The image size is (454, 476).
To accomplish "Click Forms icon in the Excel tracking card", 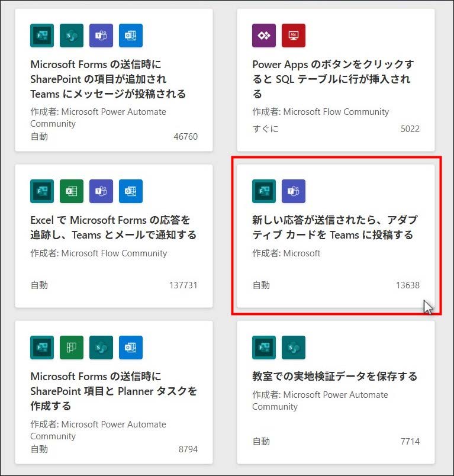I will pyautogui.click(x=42, y=191).
